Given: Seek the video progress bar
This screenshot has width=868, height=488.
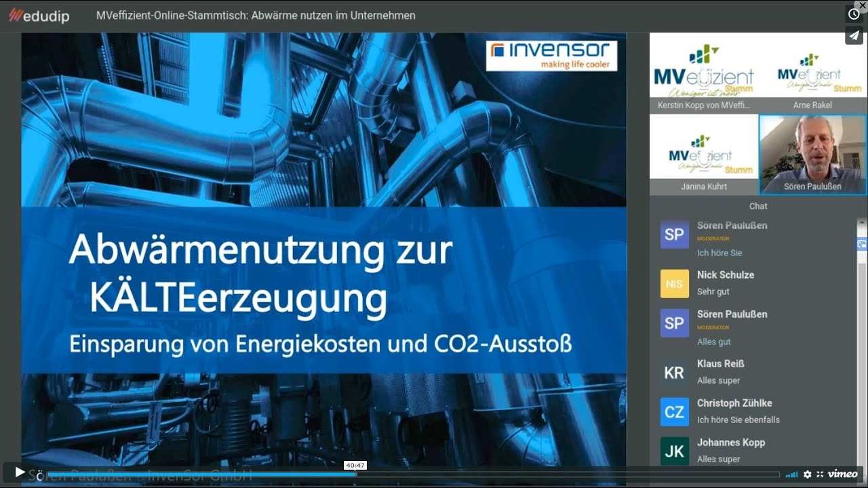Looking at the screenshot, I should (x=414, y=474).
